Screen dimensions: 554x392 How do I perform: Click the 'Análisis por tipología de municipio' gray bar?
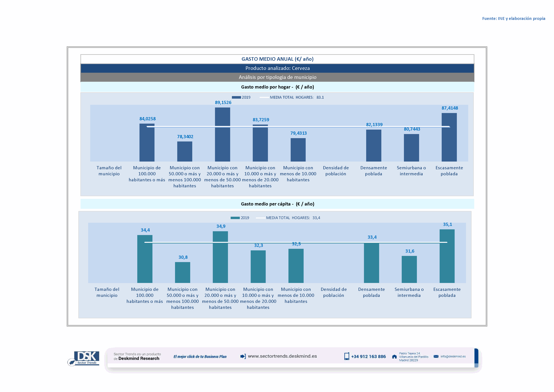point(277,77)
